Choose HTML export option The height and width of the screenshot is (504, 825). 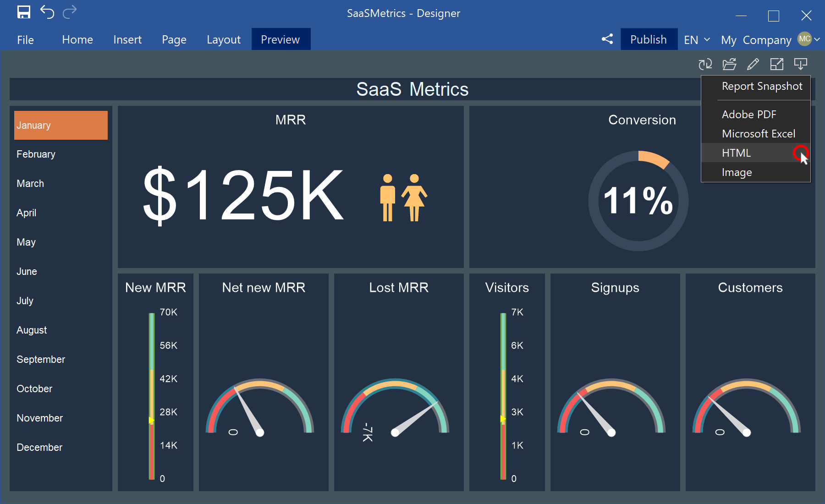756,153
